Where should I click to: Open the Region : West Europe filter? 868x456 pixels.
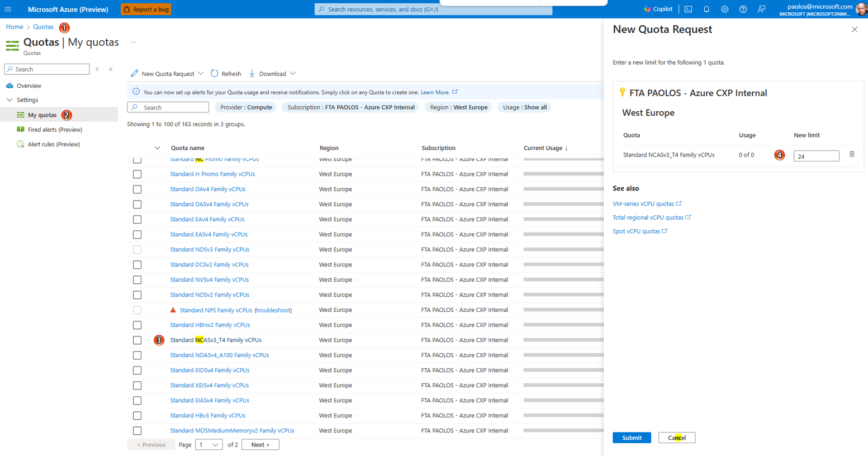pos(459,107)
